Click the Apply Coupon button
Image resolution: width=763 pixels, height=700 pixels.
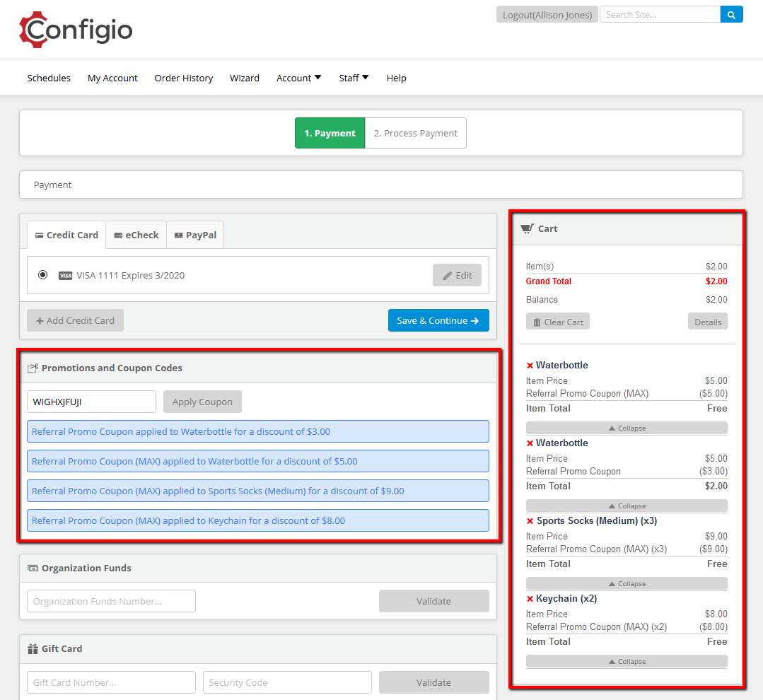(202, 402)
